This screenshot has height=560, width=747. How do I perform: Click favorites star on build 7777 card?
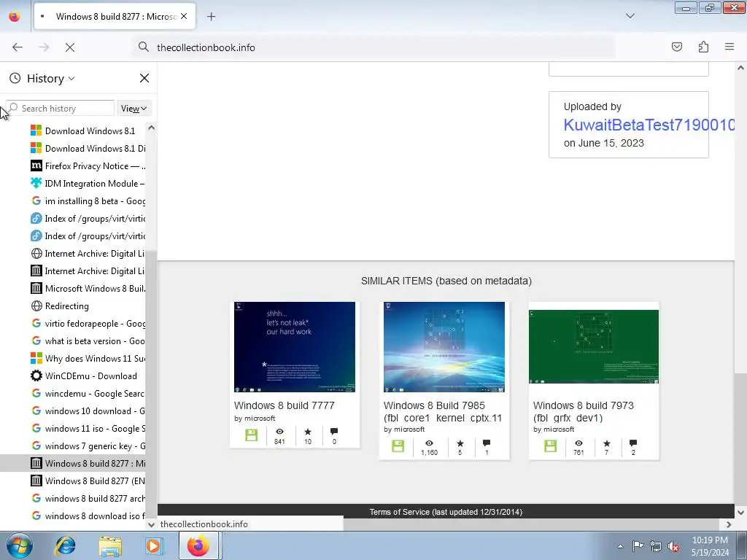coord(308,432)
